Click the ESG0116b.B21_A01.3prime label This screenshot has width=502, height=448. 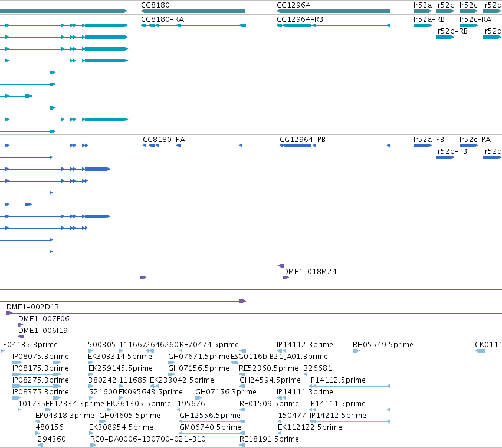pyautogui.click(x=279, y=357)
